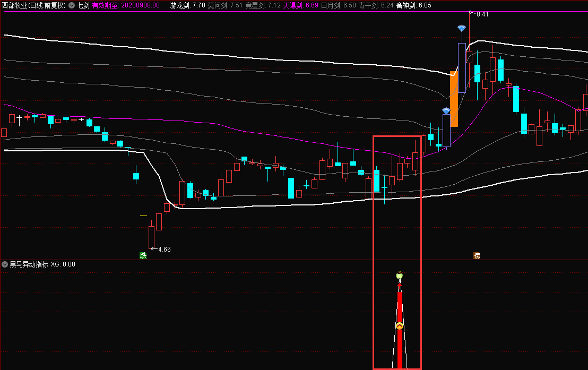The image size is (588, 370).
Task: Click the 舍神剑: 6.05 value
Action: point(413,5)
